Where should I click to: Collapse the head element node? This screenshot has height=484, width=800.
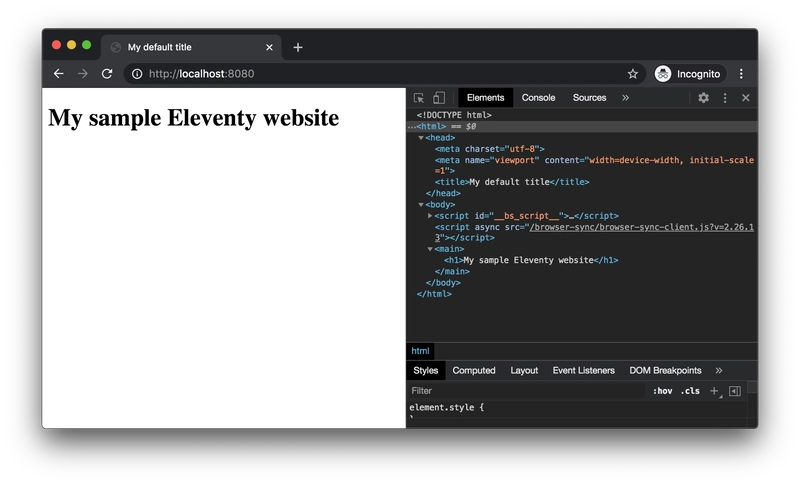[421, 138]
